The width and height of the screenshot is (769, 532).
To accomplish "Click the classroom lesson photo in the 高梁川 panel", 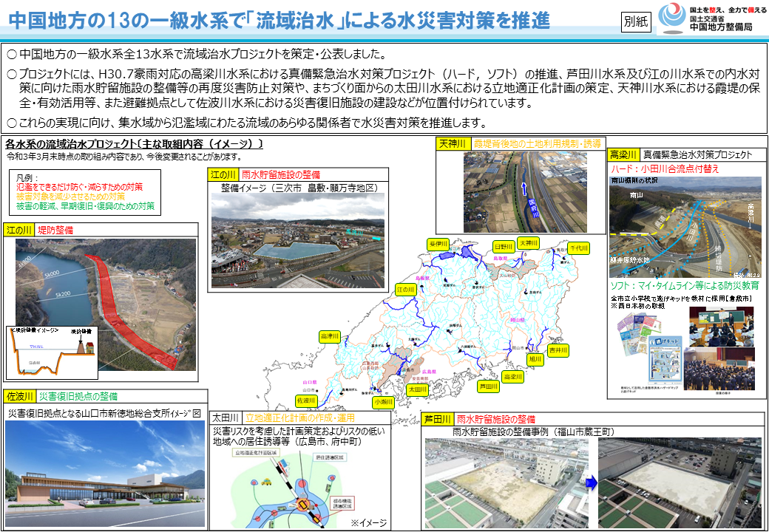I will [722, 327].
